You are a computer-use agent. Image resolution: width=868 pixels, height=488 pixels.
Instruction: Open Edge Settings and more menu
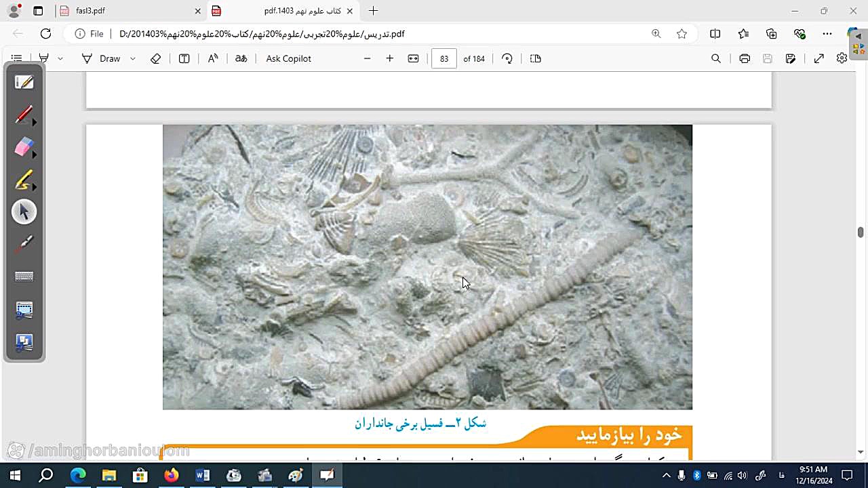(827, 34)
